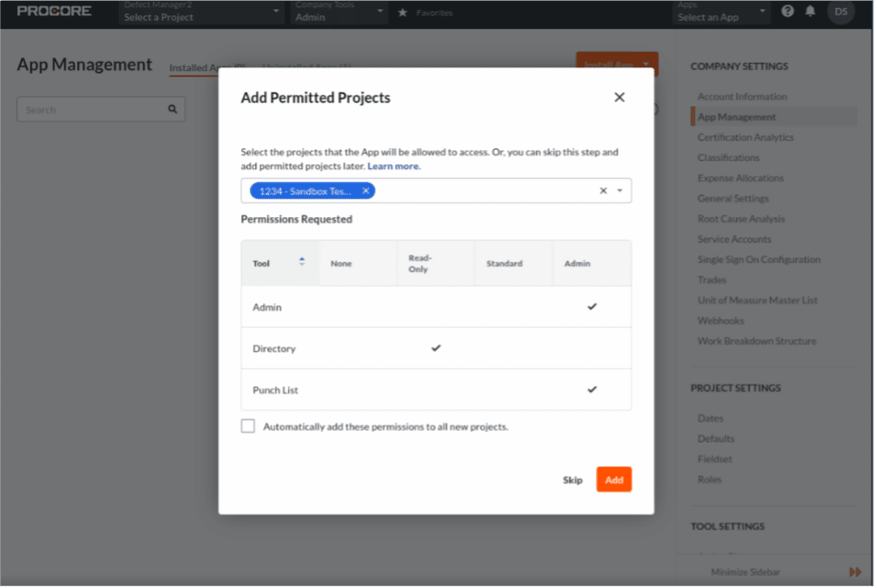The width and height of the screenshot is (877, 588).
Task: Click the Skip button
Action: [573, 481]
